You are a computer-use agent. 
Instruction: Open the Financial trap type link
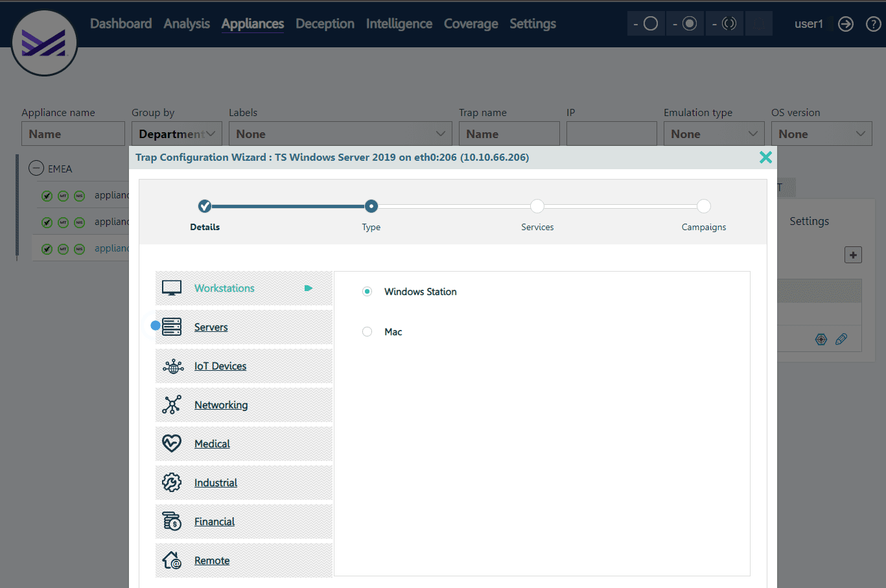tap(215, 521)
